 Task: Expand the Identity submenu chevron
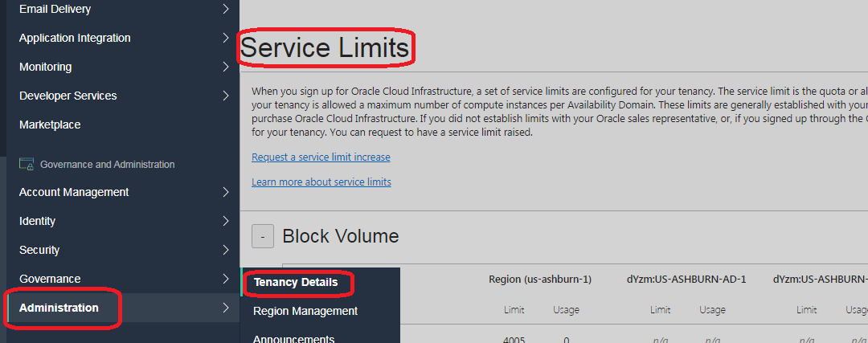[226, 221]
